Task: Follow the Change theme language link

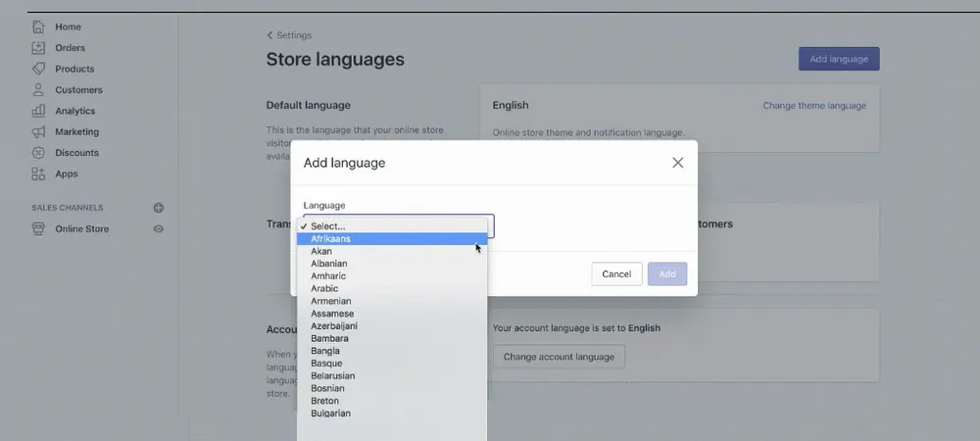Action: point(814,106)
